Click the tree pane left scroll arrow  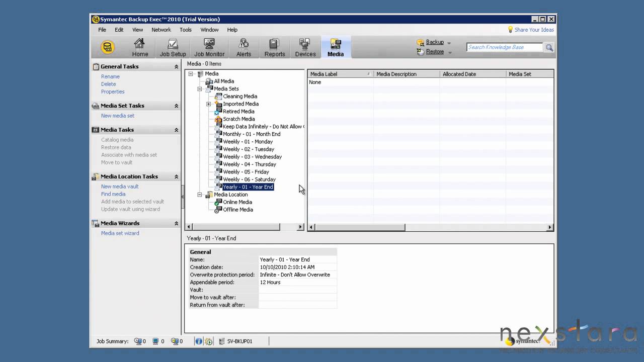tap(189, 227)
